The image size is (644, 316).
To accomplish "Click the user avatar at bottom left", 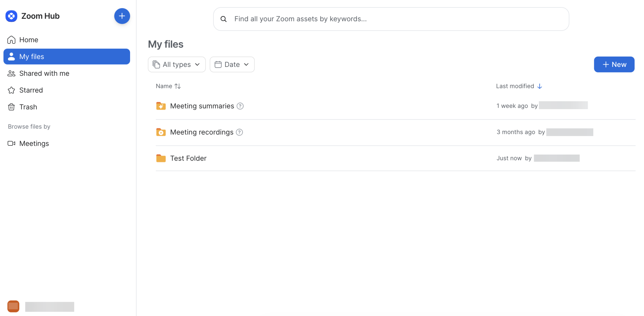I will pyautogui.click(x=13, y=306).
